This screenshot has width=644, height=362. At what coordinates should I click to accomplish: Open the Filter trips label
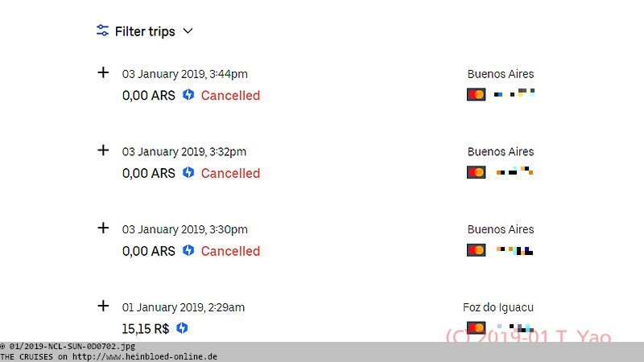tap(145, 31)
